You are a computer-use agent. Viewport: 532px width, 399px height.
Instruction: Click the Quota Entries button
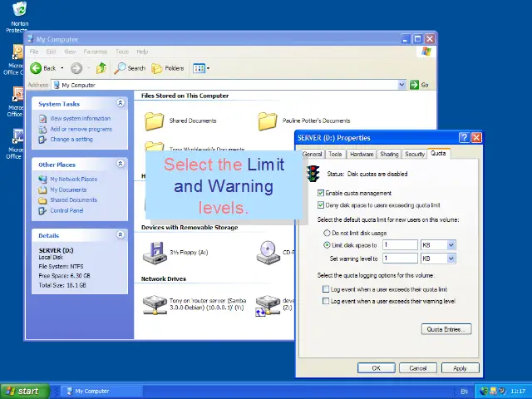point(446,329)
